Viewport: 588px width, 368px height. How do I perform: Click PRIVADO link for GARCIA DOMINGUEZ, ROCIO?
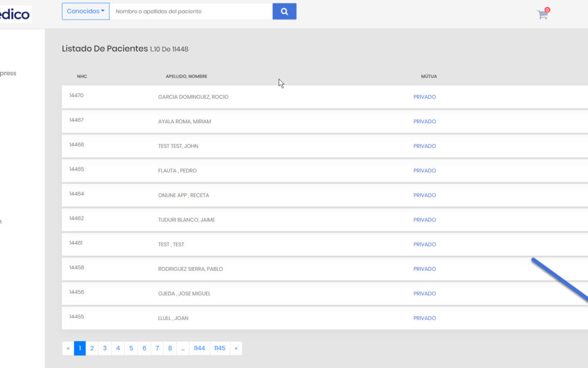point(425,97)
